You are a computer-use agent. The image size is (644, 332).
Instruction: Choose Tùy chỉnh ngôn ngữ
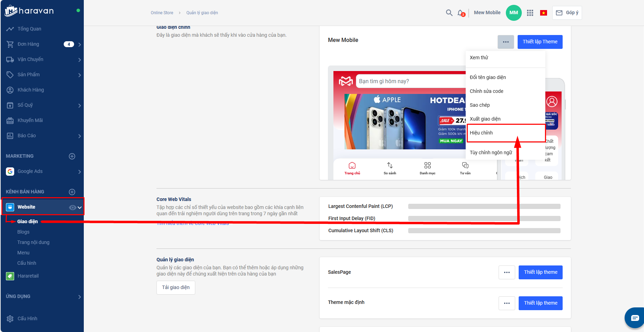[x=506, y=152]
